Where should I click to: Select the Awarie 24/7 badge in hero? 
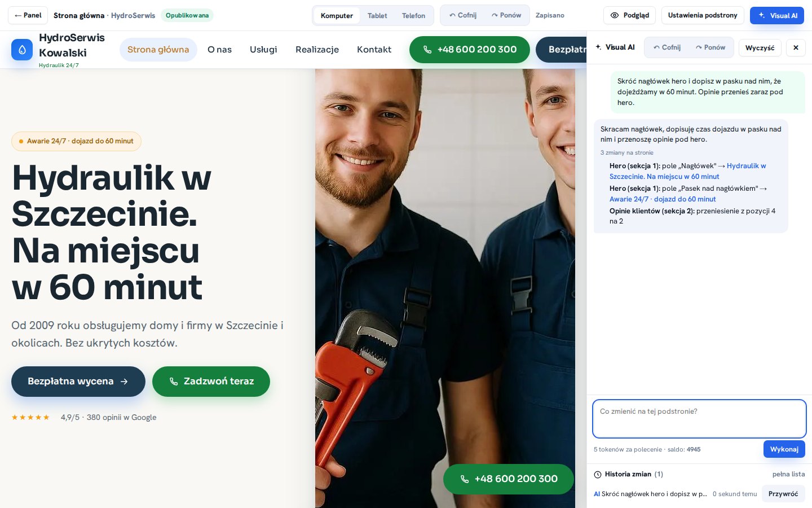point(76,141)
